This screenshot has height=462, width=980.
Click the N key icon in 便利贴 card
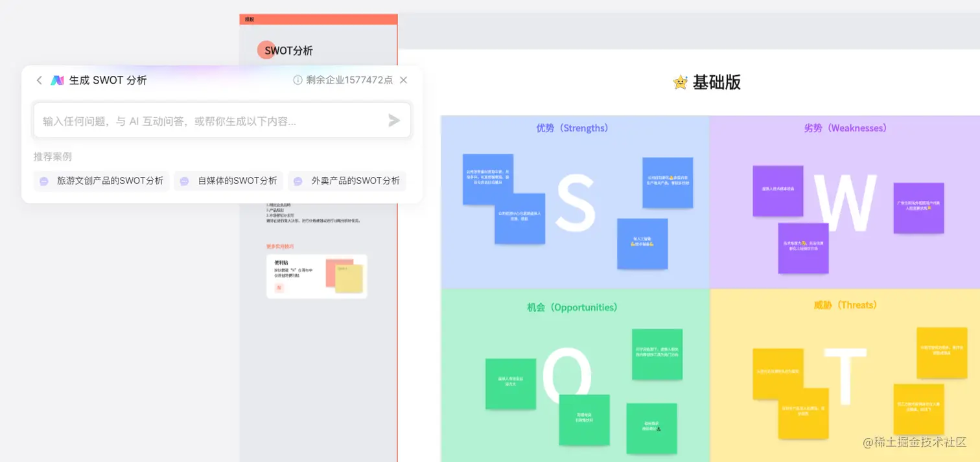279,288
